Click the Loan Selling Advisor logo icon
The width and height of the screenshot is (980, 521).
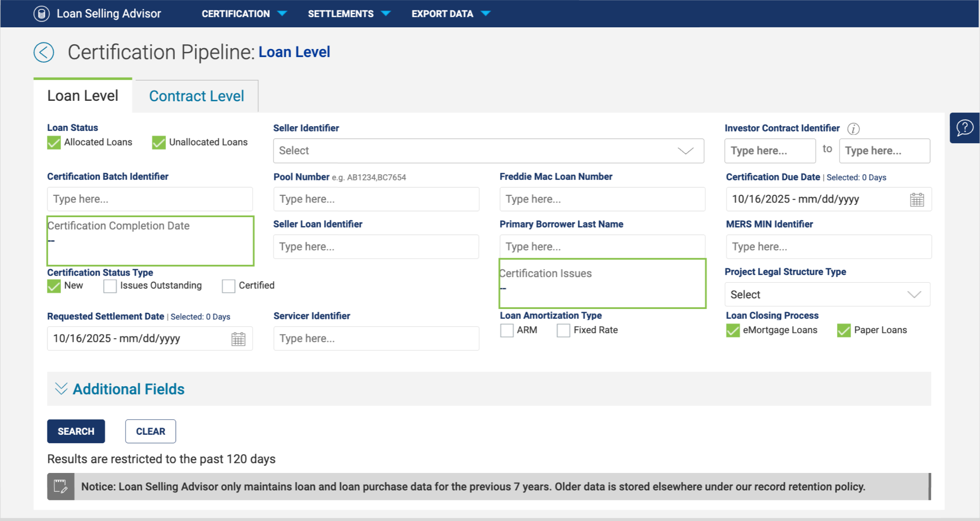click(x=41, y=14)
